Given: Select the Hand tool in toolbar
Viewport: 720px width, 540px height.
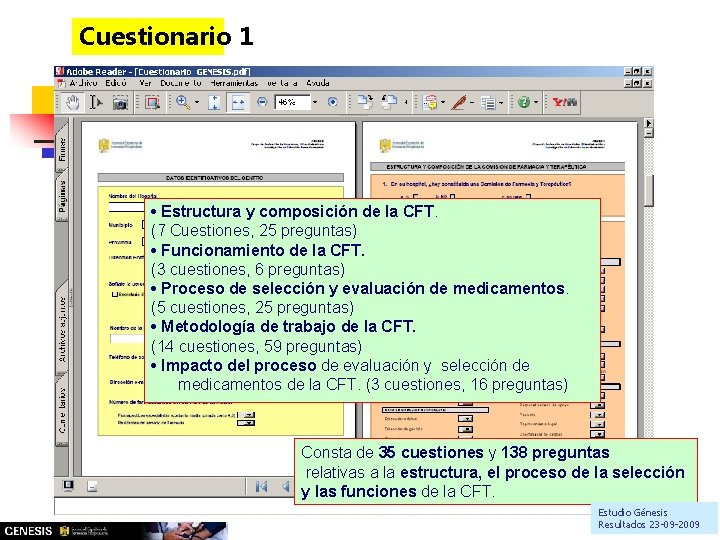Looking at the screenshot, I should pyautogui.click(x=72, y=102).
